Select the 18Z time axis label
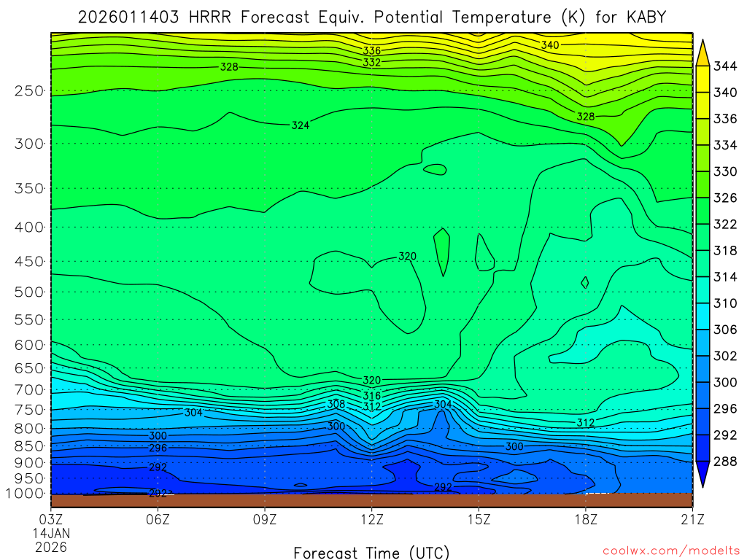 point(586,519)
